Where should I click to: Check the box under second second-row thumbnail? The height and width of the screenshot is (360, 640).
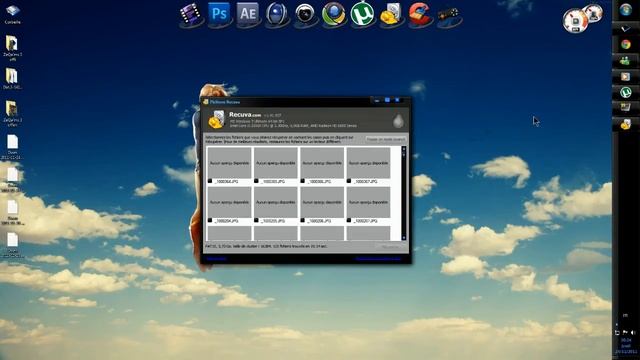point(256,220)
